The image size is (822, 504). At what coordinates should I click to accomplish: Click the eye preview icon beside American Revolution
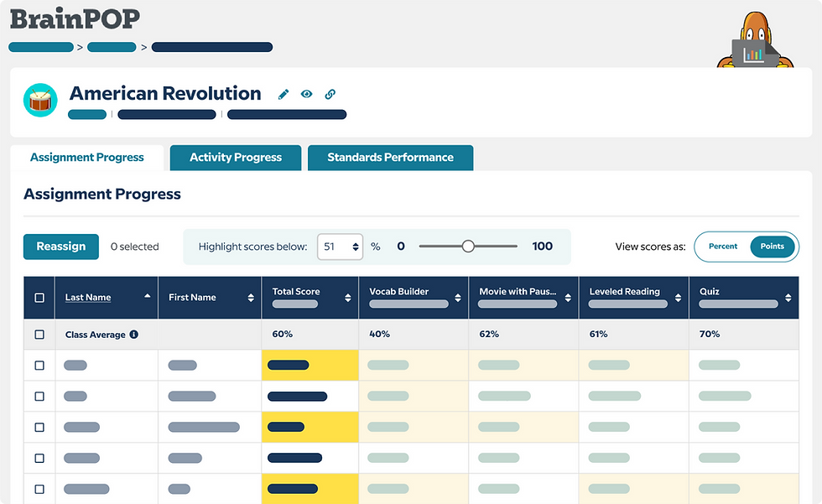click(307, 94)
